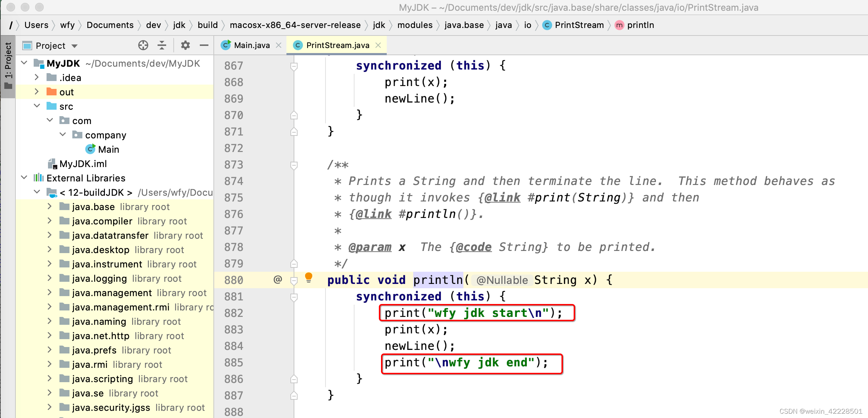Click PrintStream in the breadcrumb bar
Viewport: 868px width, 418px height.
579,25
